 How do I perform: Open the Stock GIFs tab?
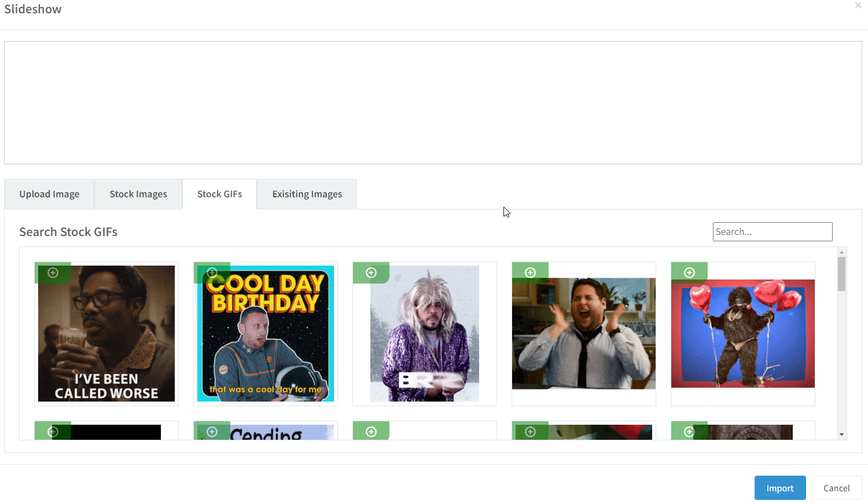pyautogui.click(x=220, y=194)
